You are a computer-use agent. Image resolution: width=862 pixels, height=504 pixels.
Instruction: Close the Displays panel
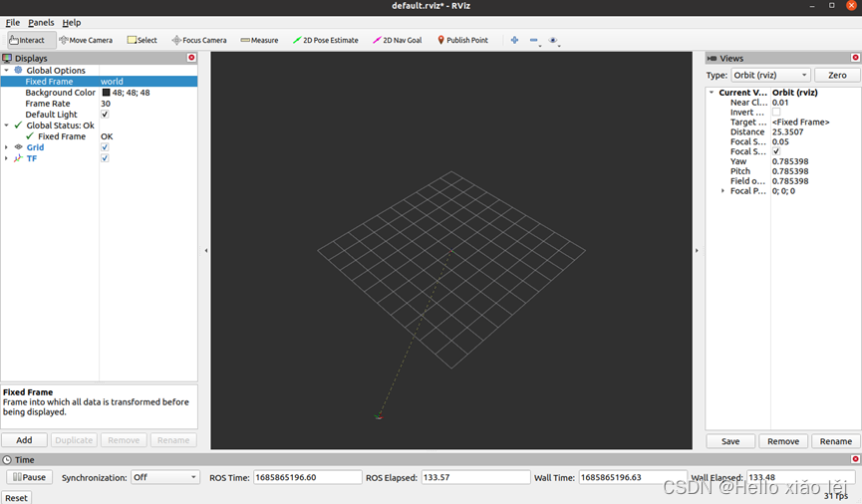(x=191, y=58)
